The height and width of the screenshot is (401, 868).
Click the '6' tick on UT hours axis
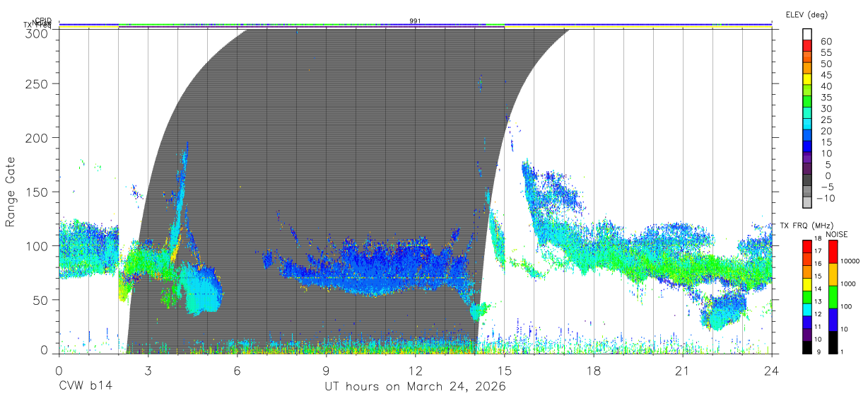click(237, 370)
